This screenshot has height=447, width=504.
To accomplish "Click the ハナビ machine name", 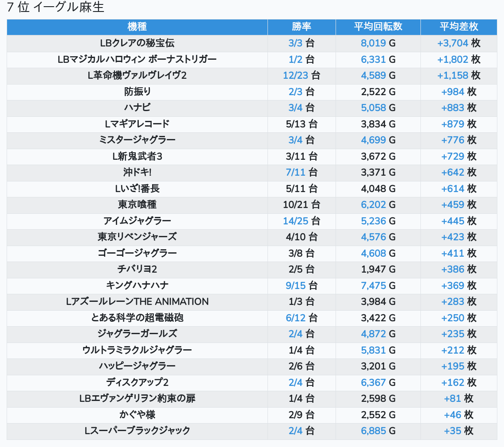I will click(x=137, y=108).
